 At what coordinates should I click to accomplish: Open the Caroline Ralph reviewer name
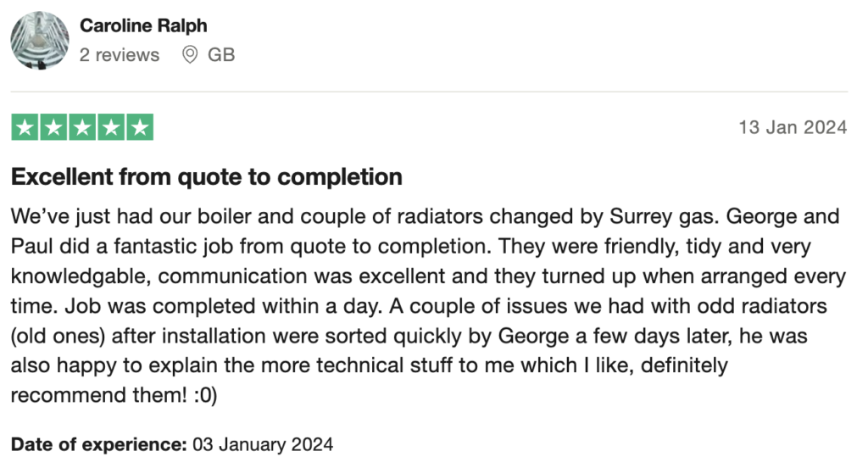pos(143,25)
